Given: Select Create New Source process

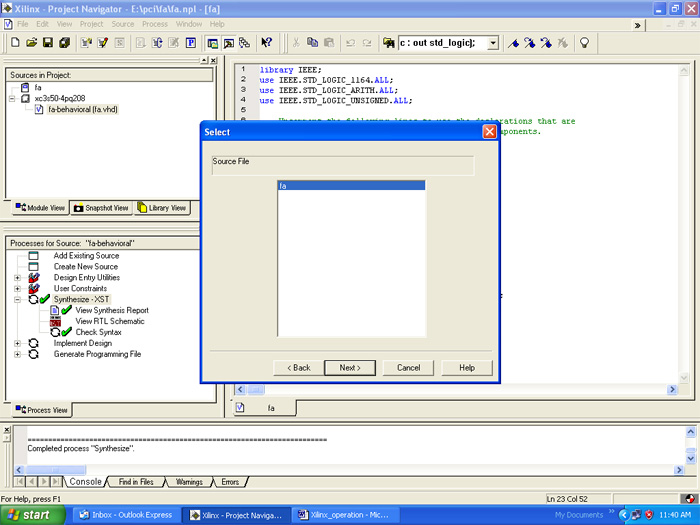Looking at the screenshot, I should pos(86,267).
